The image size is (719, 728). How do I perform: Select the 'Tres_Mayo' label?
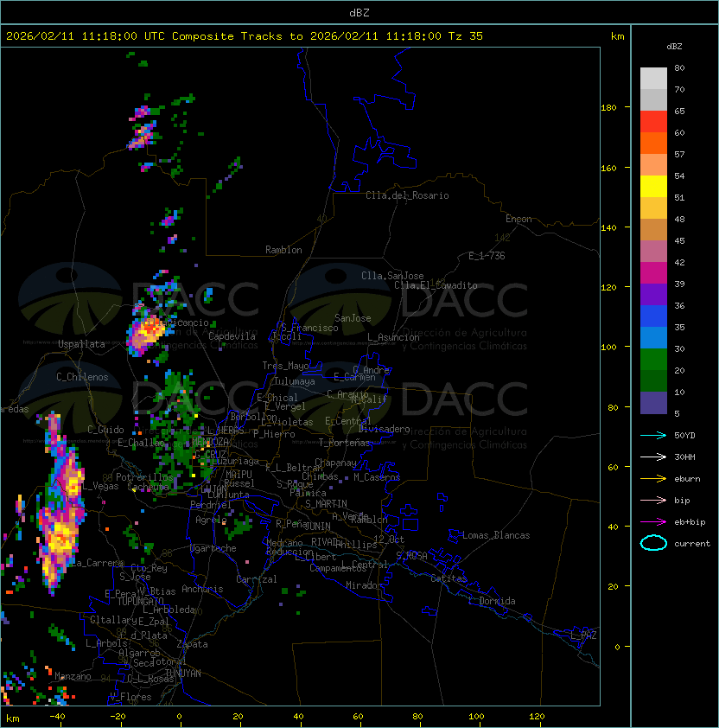pos(285,366)
